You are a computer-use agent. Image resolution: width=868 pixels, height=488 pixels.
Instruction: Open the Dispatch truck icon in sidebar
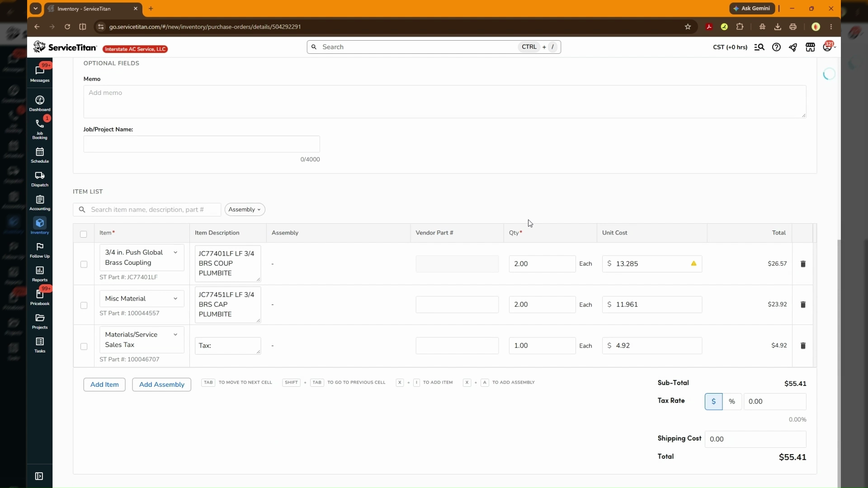(x=40, y=176)
